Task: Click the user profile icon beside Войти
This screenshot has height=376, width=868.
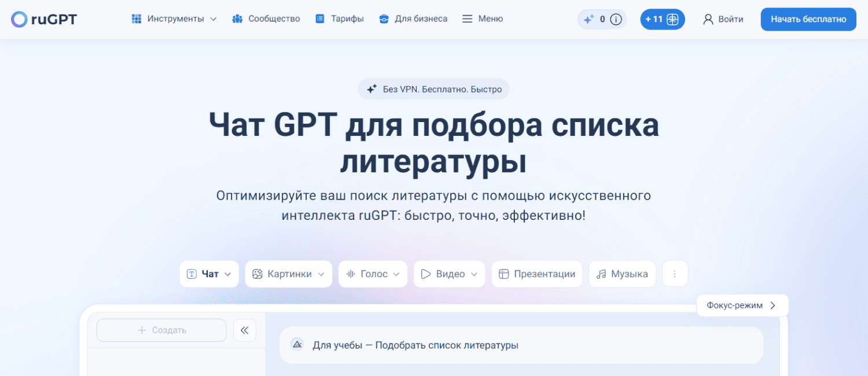Action: (708, 20)
